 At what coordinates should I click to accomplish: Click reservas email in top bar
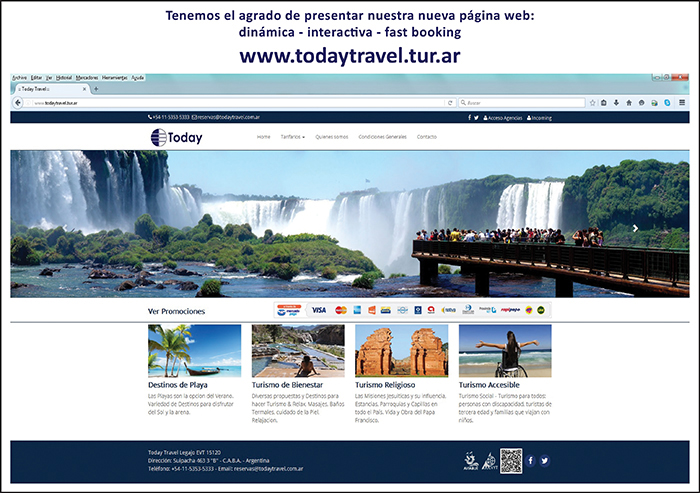coord(226,117)
